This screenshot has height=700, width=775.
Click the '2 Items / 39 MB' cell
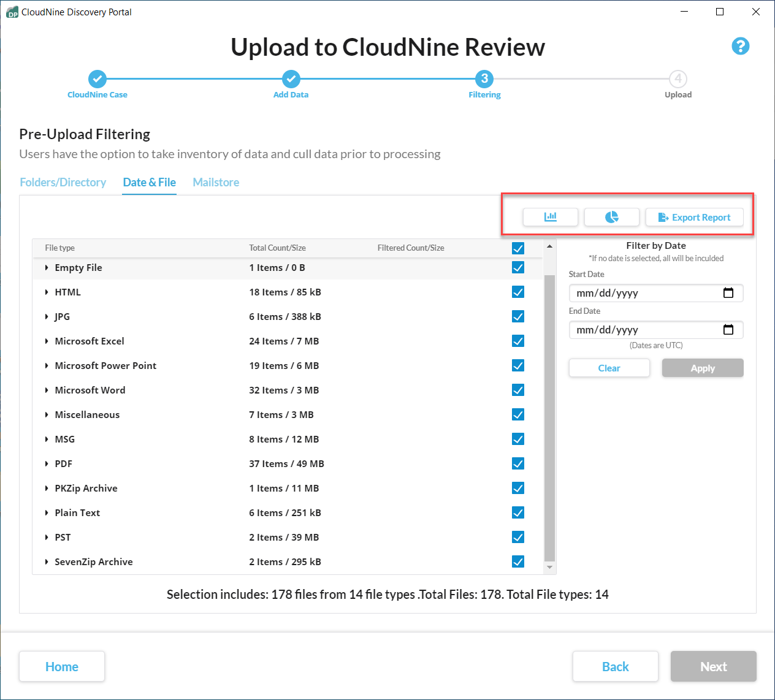(284, 537)
